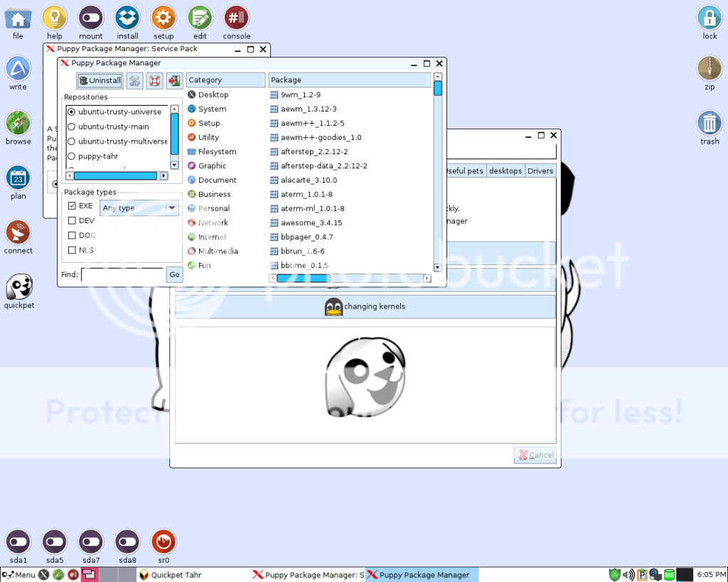Select the Desktop category icon
This screenshot has width=728, height=582.
coord(208,95)
